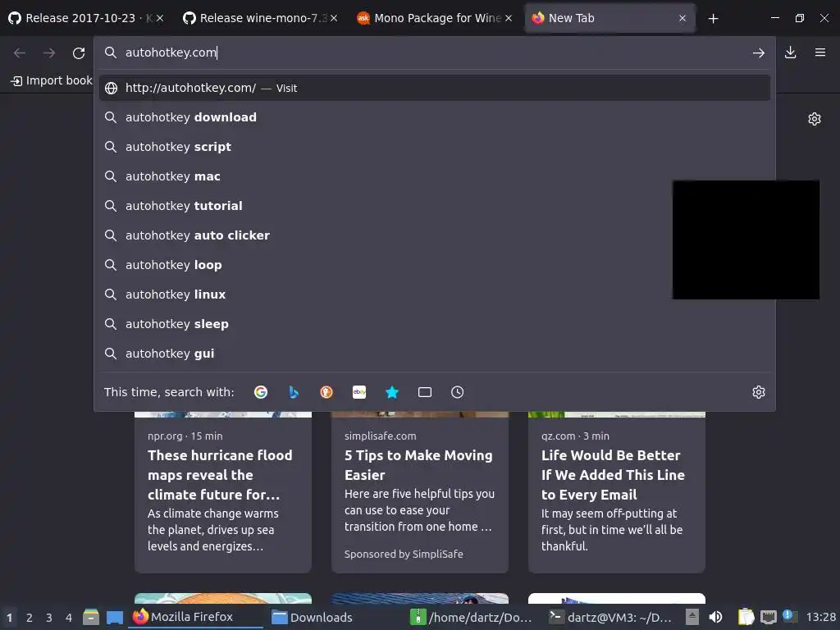Close the Release 2017-10-23 tab
Viewport: 840px width, 630px height.
tap(160, 18)
